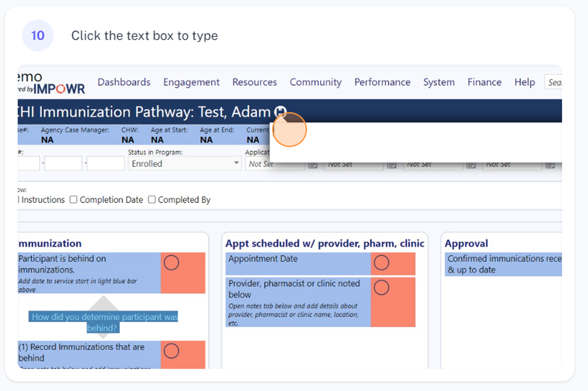Click '(1) Record Immunizations that are behind'
Screen dimensions: 588x391
pyautogui.click(x=89, y=355)
